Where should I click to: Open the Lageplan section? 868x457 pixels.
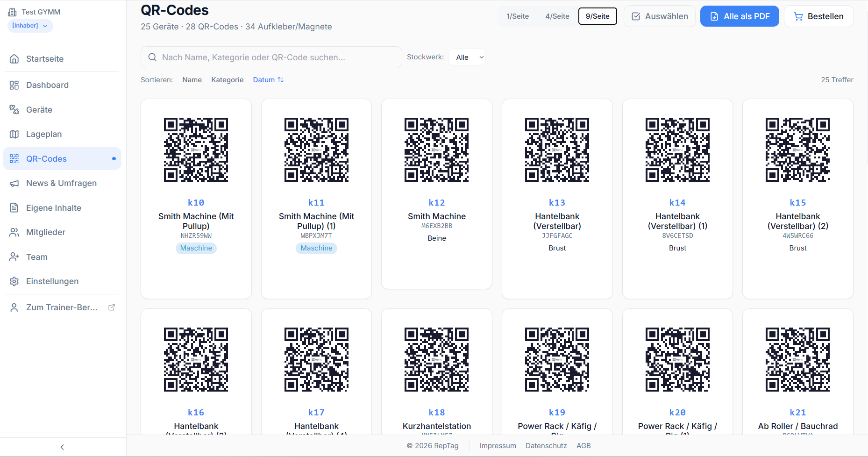coord(62,134)
